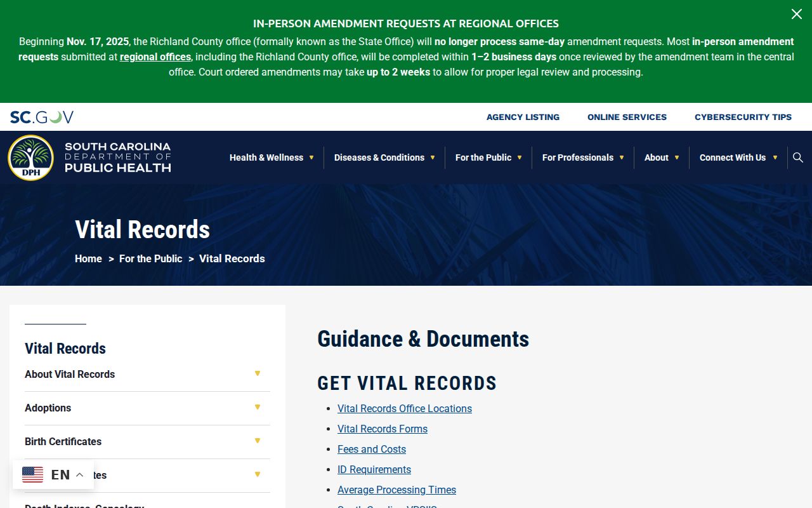Select About Vital Records sidebar item
The height and width of the screenshot is (508, 812).
click(70, 374)
